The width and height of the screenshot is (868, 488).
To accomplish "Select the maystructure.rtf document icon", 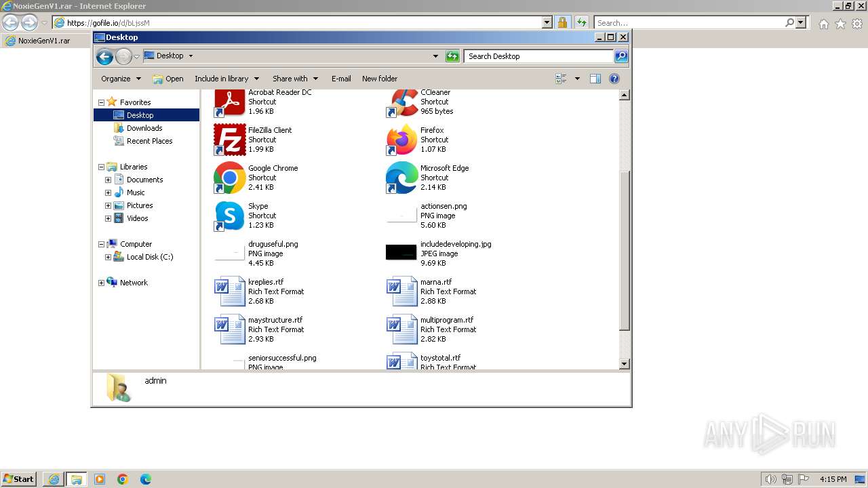I will (229, 329).
